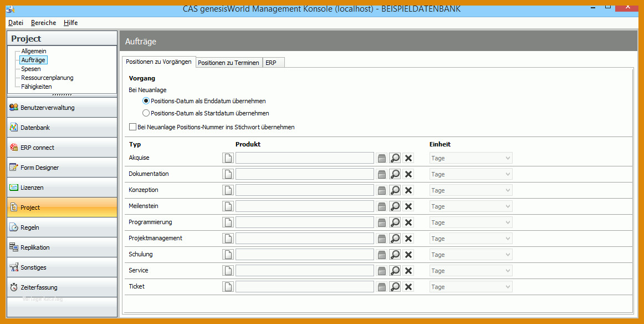The image size is (644, 324).
Task: Open the product archive icon for Service
Action: [382, 271]
